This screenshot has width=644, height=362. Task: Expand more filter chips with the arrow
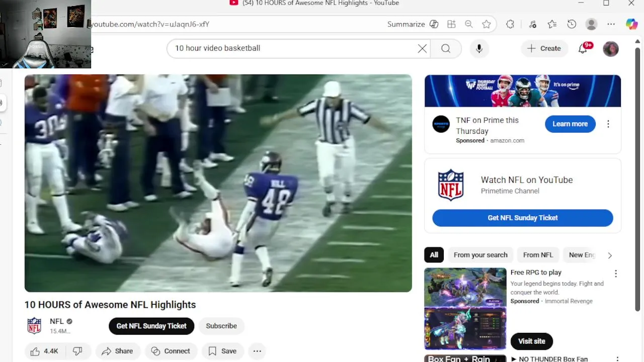pos(610,255)
